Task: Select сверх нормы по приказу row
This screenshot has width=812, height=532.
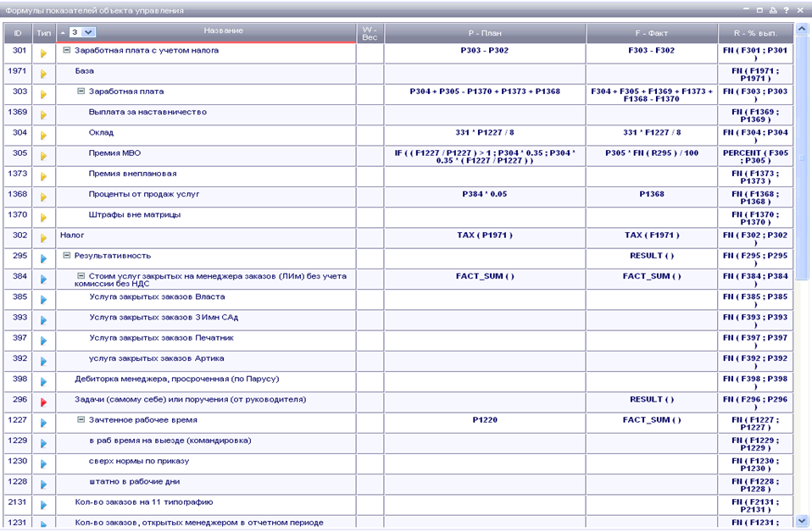Action: tap(139, 461)
